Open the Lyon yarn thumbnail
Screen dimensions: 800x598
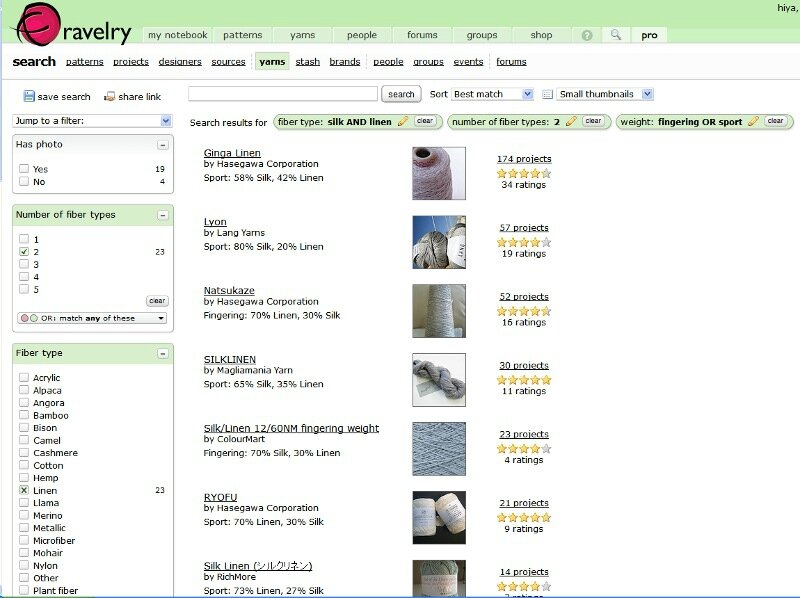(x=439, y=242)
